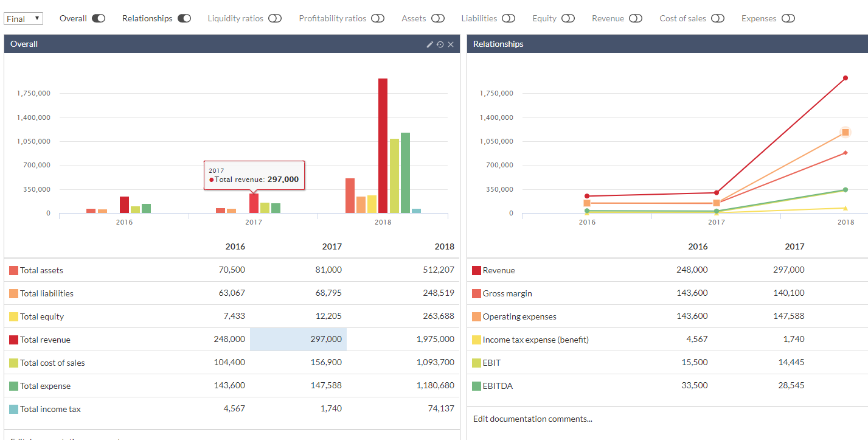Click the Total income tax swatch
Screen dimensions: 868x440
(x=13, y=409)
